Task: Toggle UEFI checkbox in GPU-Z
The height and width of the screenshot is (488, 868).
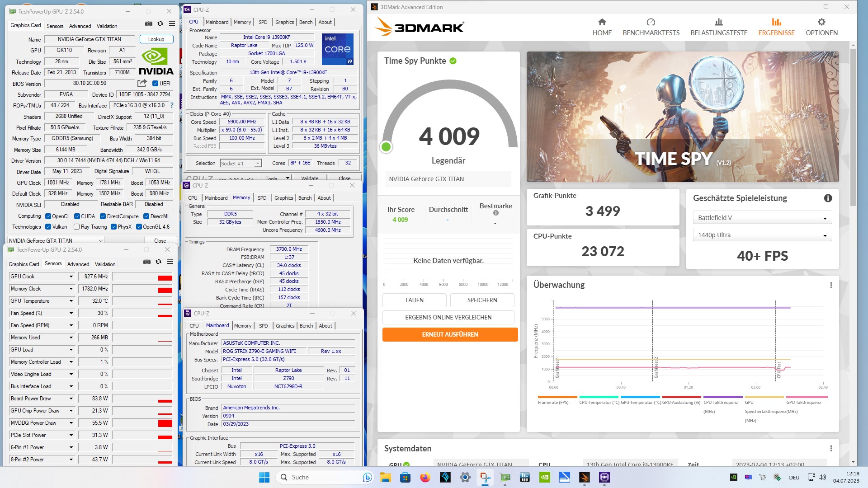Action: point(155,84)
